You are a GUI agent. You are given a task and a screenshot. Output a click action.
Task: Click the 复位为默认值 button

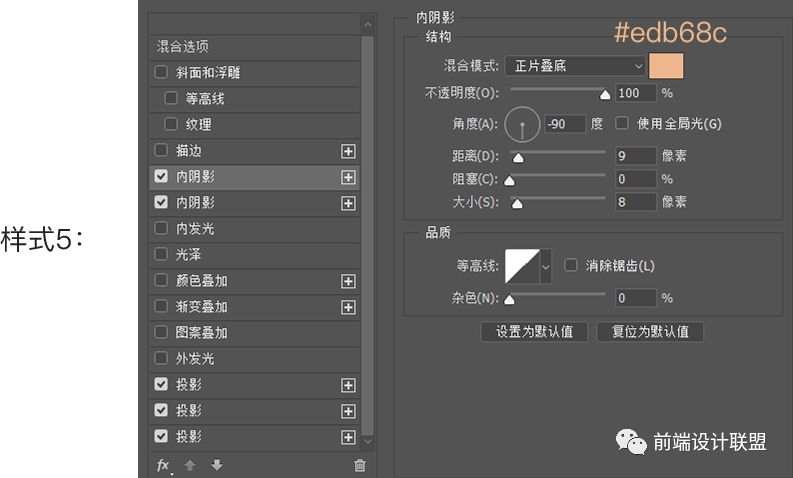650,332
